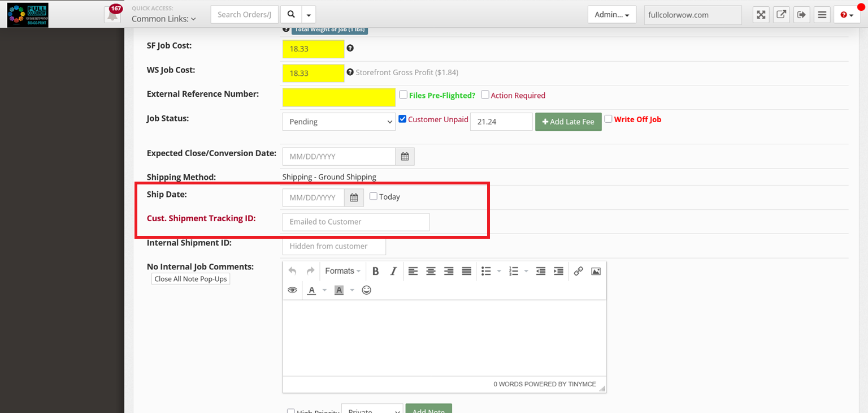Apply italic formatting in the editor
Image resolution: width=868 pixels, height=413 pixels.
[393, 271]
